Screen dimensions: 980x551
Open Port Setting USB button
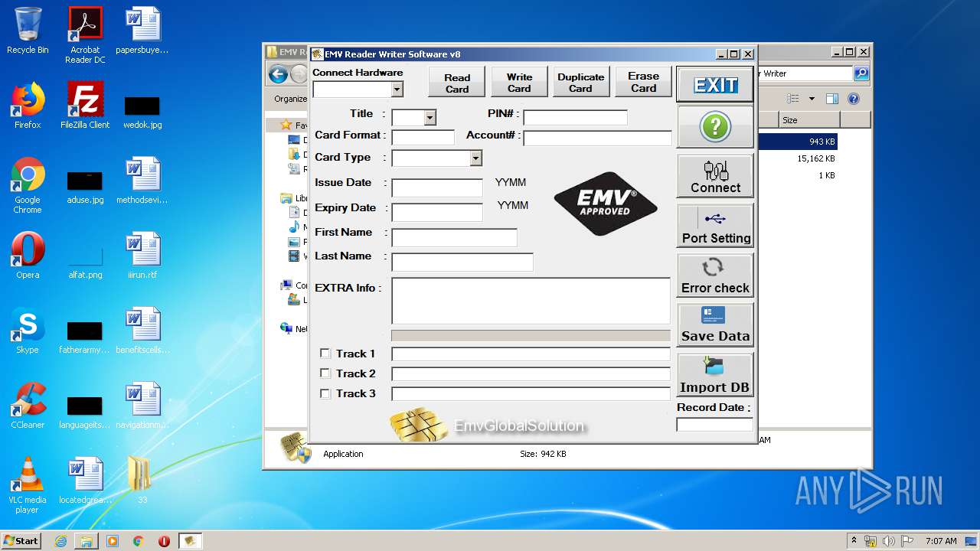click(x=715, y=226)
